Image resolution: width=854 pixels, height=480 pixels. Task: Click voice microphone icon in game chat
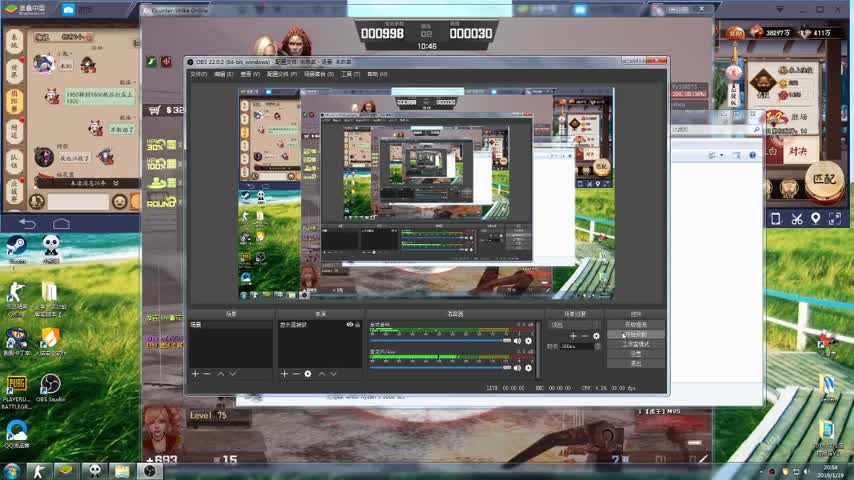(36, 202)
